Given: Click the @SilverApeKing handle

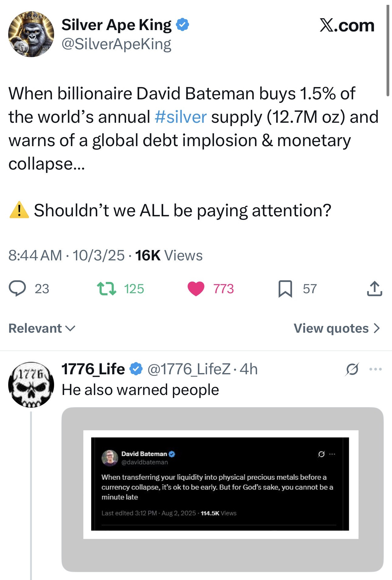Looking at the screenshot, I should pyautogui.click(x=116, y=44).
